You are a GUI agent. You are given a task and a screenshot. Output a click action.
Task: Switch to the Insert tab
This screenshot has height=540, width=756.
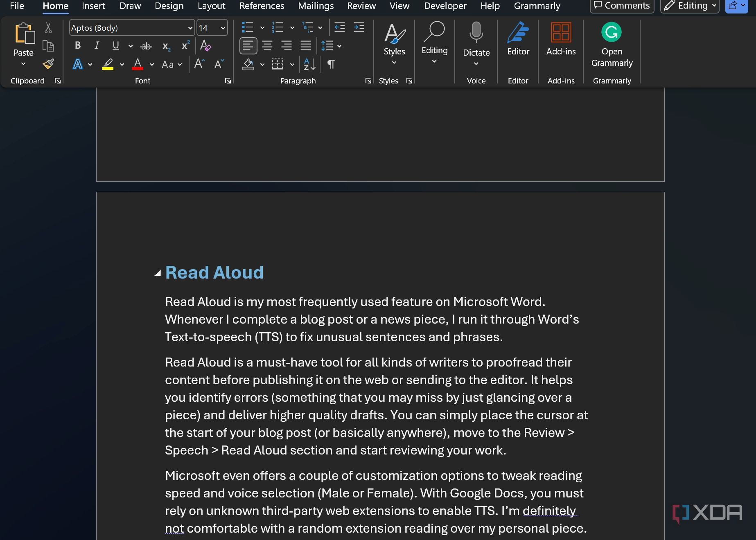point(93,6)
